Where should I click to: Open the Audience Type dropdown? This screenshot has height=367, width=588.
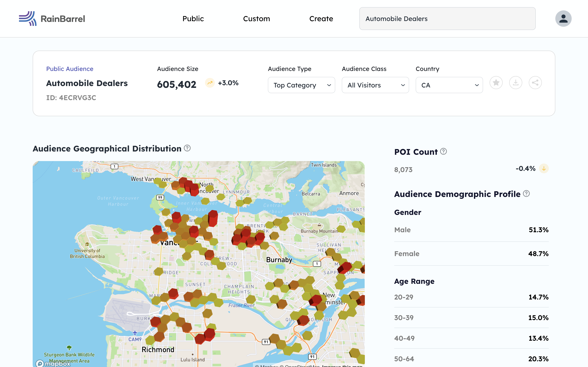[x=301, y=85]
